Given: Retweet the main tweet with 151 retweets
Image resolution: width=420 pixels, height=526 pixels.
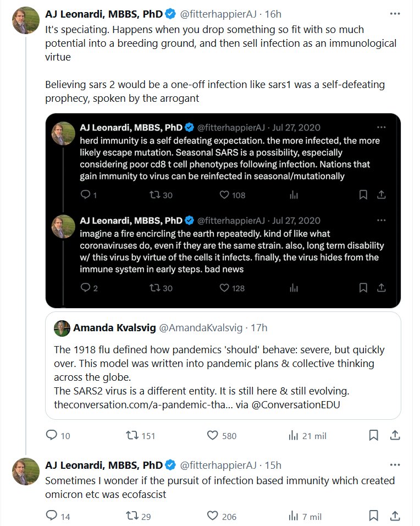Looking at the screenshot, I should point(132,435).
